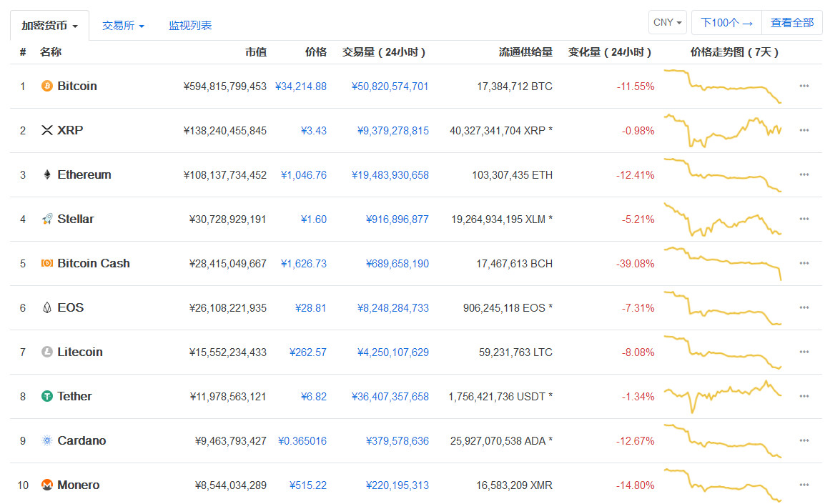Open more options for Litecoin row
This screenshot has height=504, width=830.
click(x=804, y=352)
